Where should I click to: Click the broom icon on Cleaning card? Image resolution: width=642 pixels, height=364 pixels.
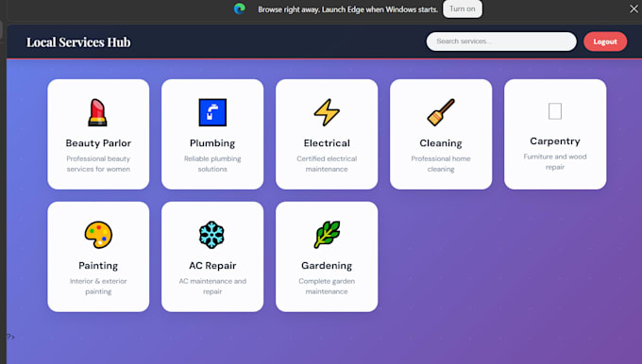pos(441,112)
